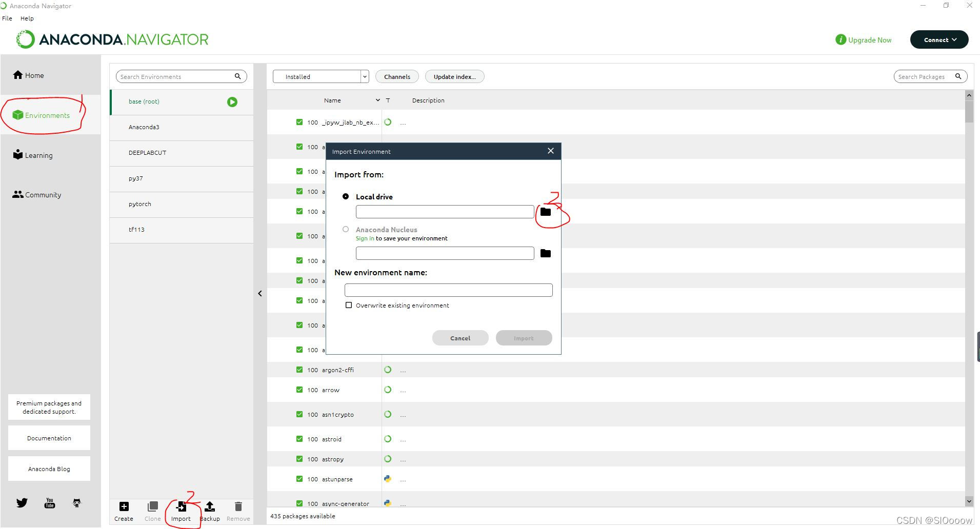Toggle the checkbox for astroid
The width and height of the screenshot is (980, 529).
click(299, 439)
